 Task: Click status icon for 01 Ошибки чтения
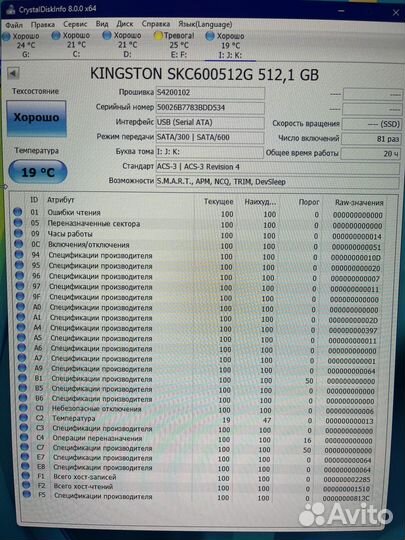tap(18, 212)
